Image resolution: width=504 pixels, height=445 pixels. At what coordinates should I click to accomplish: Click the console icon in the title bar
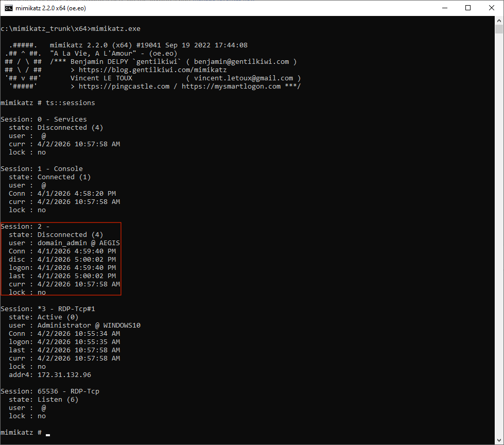pos(9,8)
